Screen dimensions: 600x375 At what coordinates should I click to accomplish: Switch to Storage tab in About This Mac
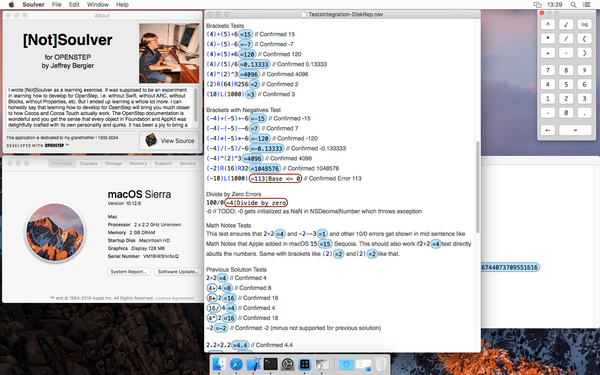113,163
